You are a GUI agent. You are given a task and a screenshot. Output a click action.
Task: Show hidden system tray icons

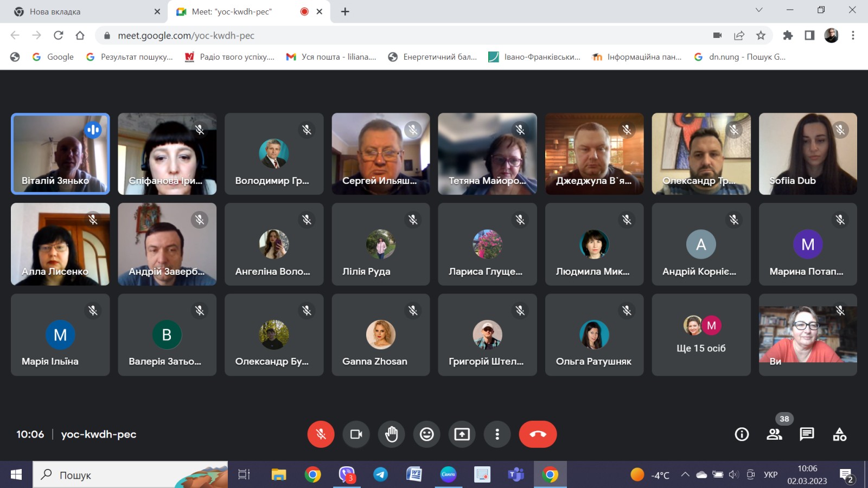point(685,475)
